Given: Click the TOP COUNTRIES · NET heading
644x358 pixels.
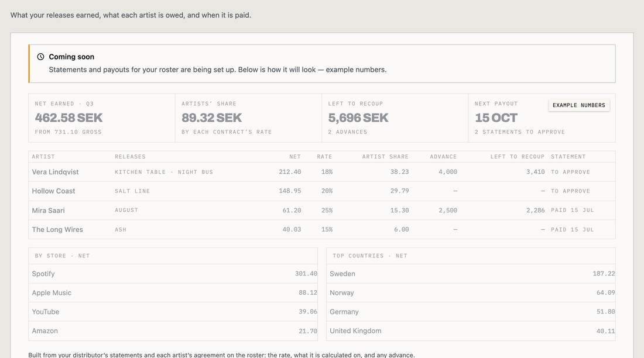Looking at the screenshot, I should [370, 256].
